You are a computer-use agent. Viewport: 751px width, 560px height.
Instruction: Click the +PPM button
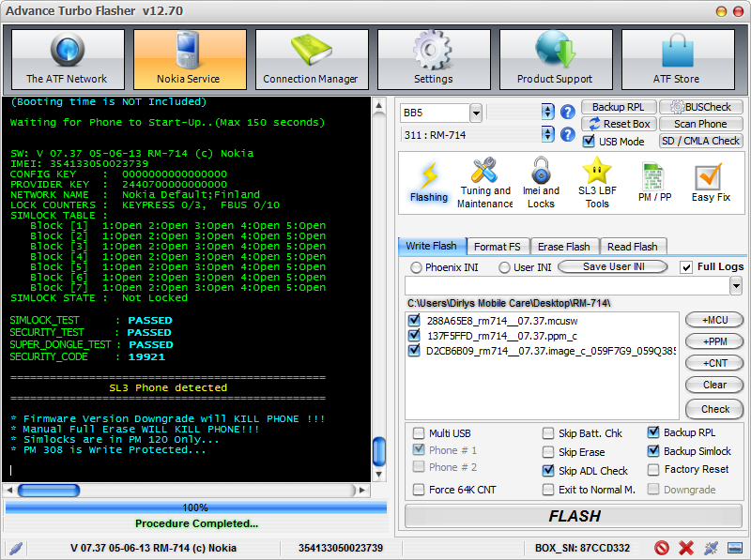point(714,341)
